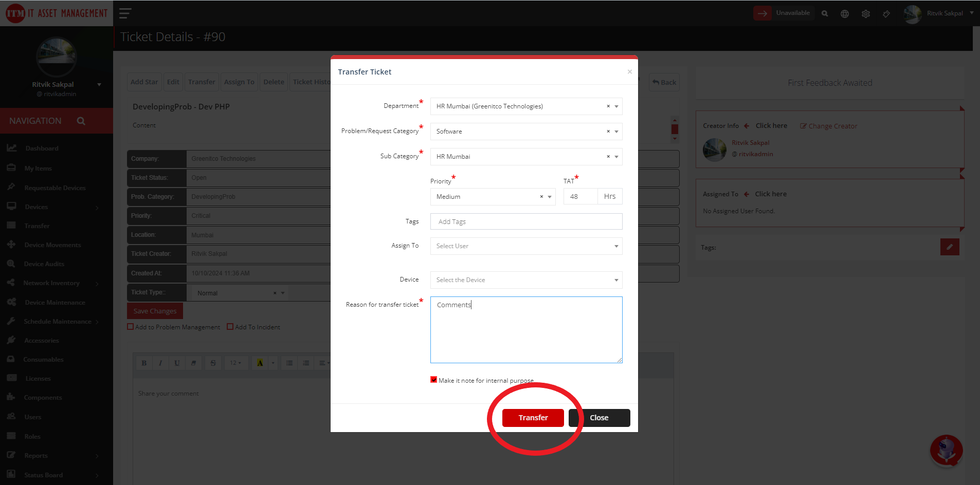Click the Underline formatting icon in editor
The height and width of the screenshot is (485, 980).
click(x=177, y=363)
